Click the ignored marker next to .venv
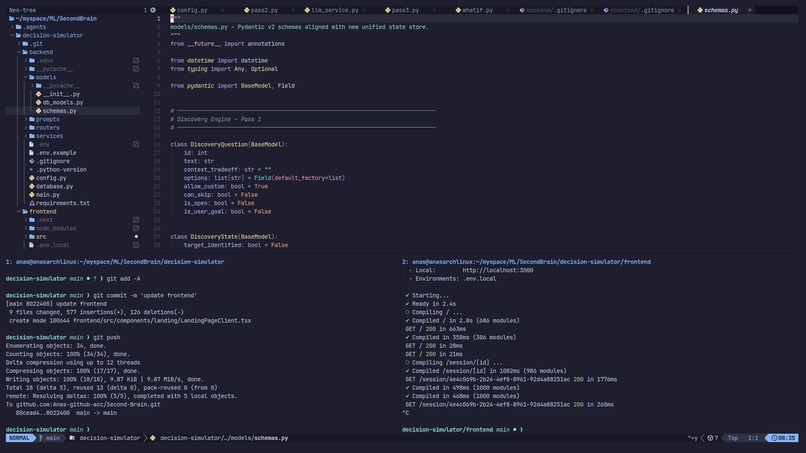Image resolution: width=806 pixels, height=453 pixels. (136, 61)
